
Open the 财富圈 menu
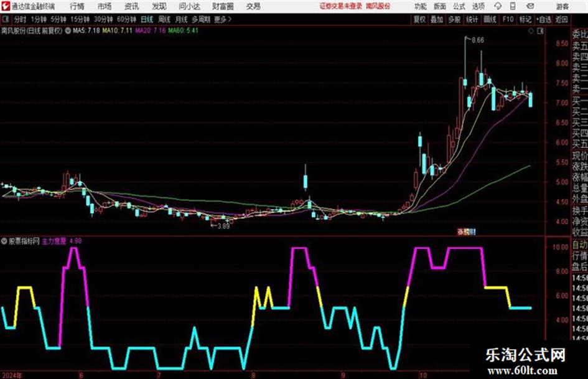[223, 6]
